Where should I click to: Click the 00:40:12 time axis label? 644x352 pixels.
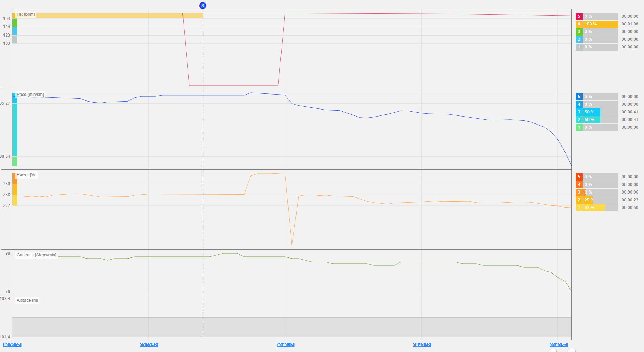tap(285, 345)
